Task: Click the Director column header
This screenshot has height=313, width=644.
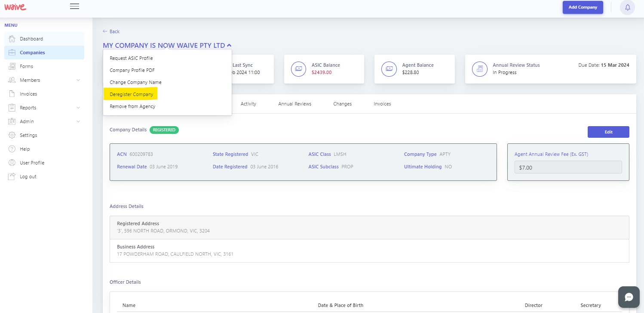Action: pyautogui.click(x=534, y=305)
